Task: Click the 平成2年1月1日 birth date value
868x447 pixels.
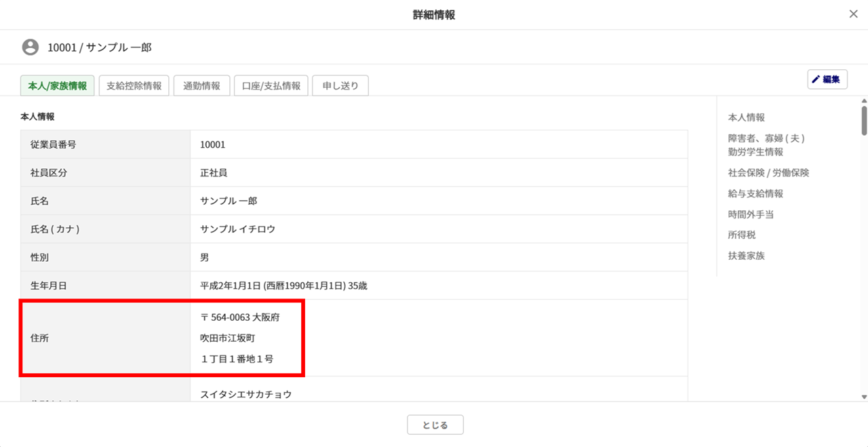Action: [283, 286]
